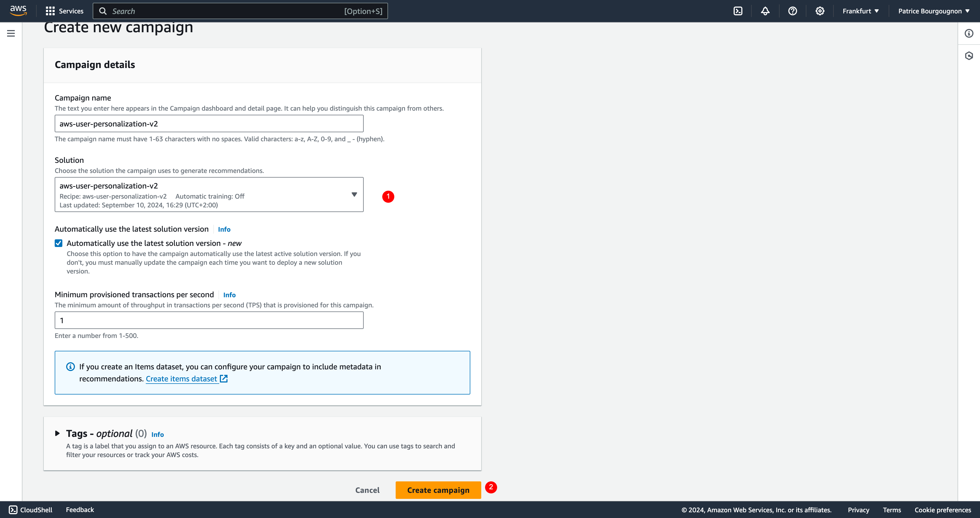Click the Feedback footer link
This screenshot has height=518, width=980.
pyautogui.click(x=80, y=510)
